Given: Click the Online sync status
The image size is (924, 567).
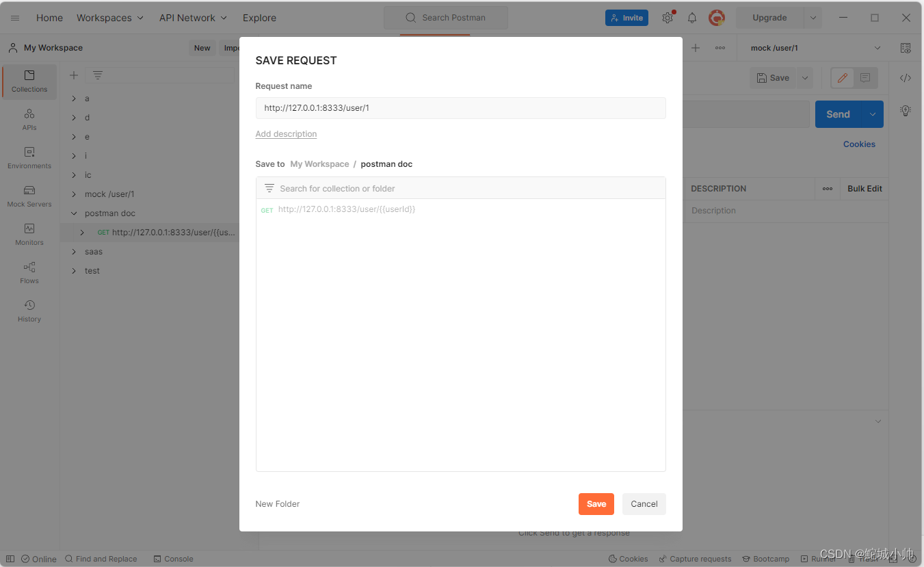Looking at the screenshot, I should 39,559.
